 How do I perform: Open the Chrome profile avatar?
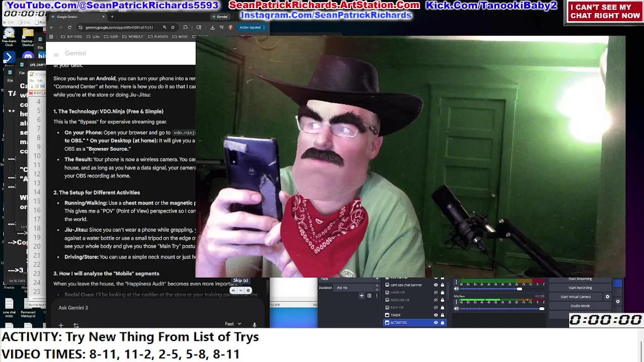coord(230,27)
